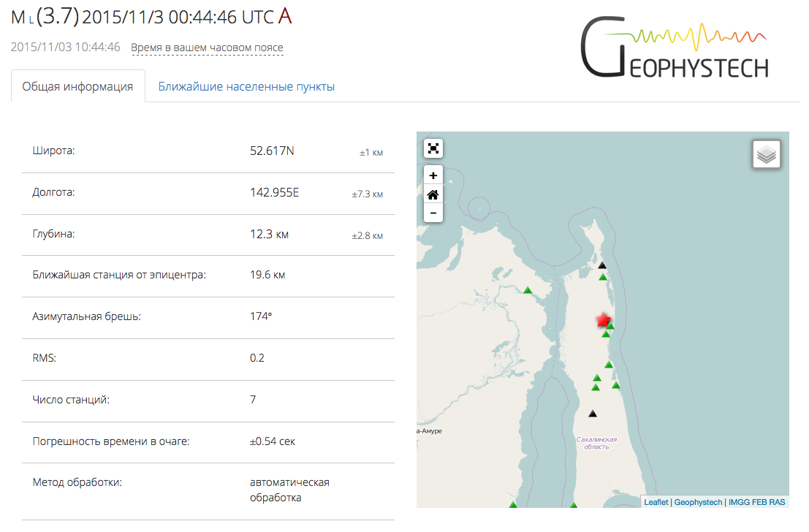
Task: Click green triangle just below northern black triangle
Action: point(603,277)
